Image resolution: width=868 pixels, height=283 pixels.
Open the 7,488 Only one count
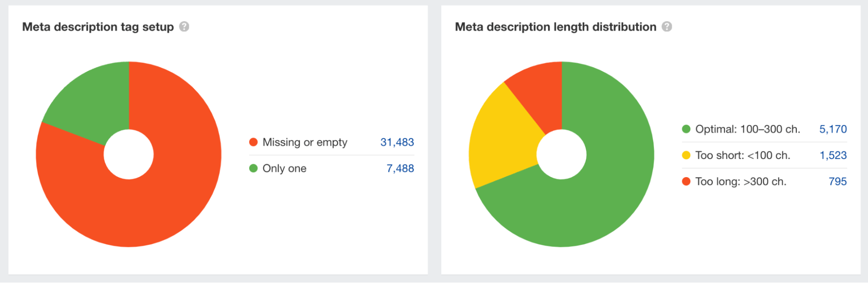click(x=400, y=168)
